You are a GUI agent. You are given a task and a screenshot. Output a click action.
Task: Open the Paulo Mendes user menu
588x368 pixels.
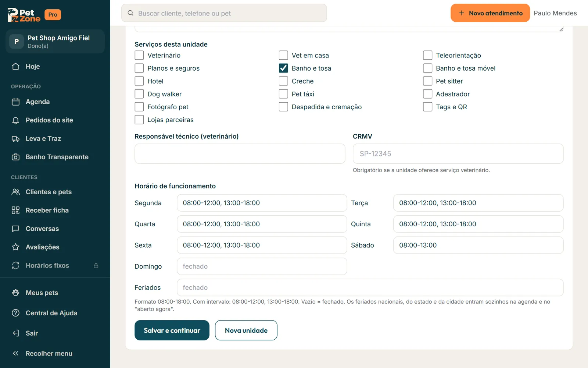click(x=555, y=13)
